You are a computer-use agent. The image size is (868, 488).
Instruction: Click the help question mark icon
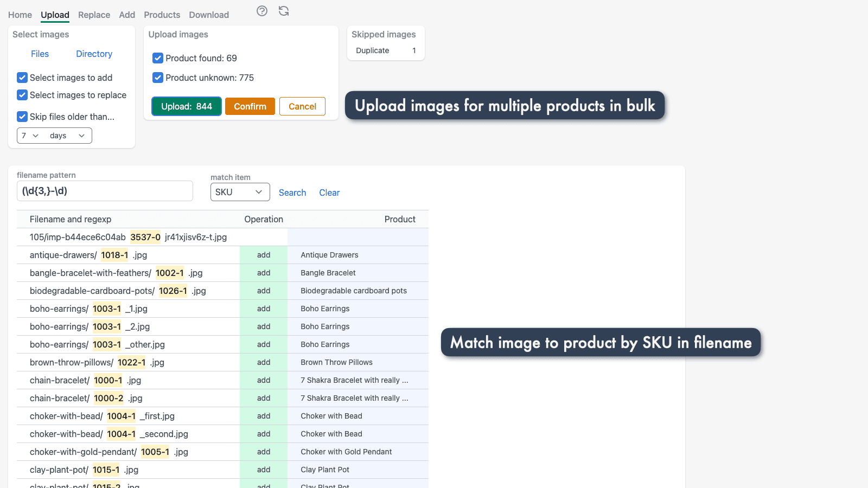click(x=262, y=11)
